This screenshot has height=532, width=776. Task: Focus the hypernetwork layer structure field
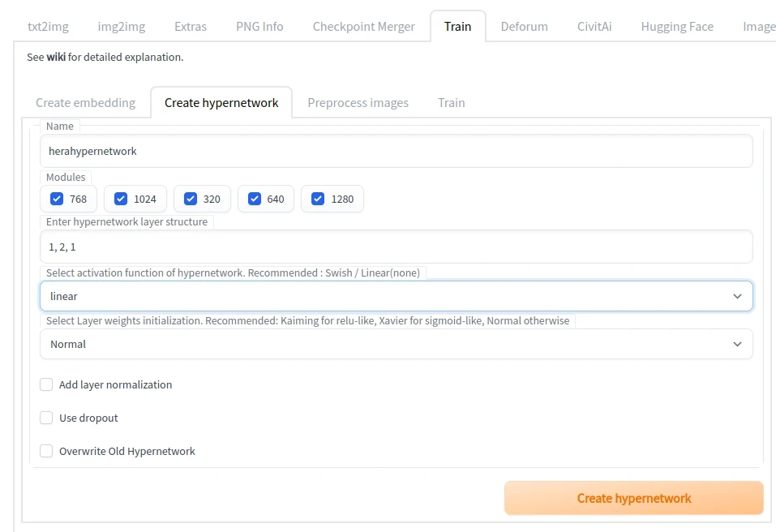pos(396,247)
